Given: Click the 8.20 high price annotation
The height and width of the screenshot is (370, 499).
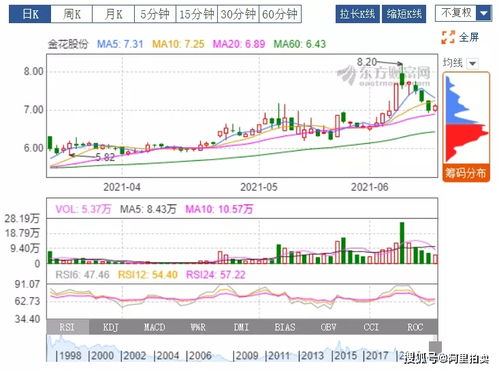Looking at the screenshot, I should tap(367, 62).
